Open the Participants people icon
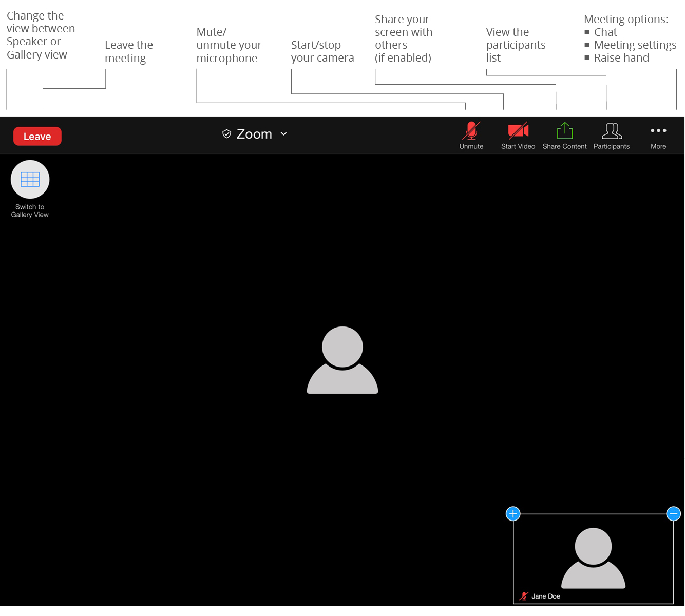Screen dimensions: 685x616 click(612, 131)
